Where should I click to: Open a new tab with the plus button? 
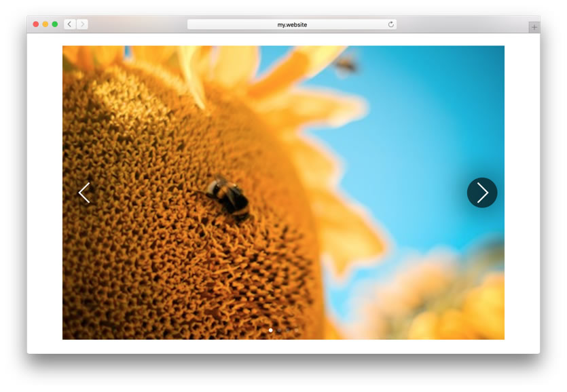(x=534, y=27)
